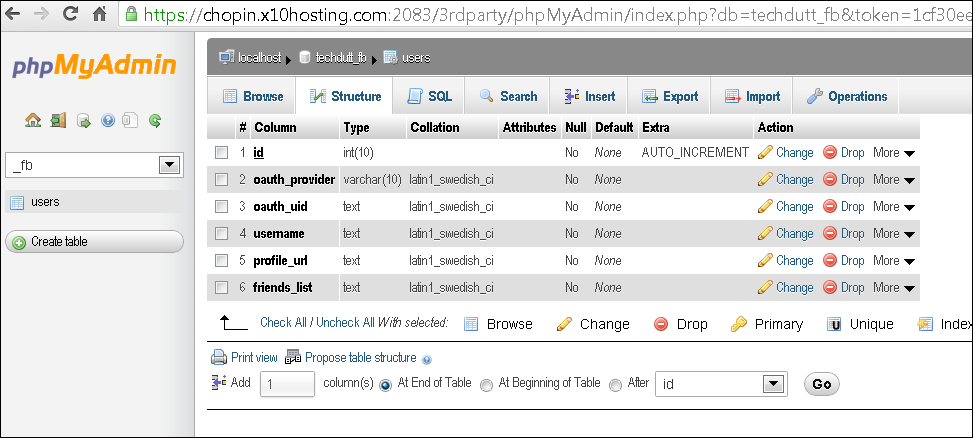Open the Insert tab
Screen dimensions: 973x438
click(x=590, y=96)
